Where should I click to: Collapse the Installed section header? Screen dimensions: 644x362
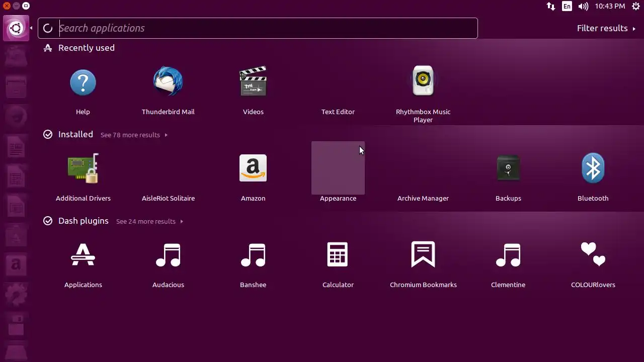click(68, 134)
